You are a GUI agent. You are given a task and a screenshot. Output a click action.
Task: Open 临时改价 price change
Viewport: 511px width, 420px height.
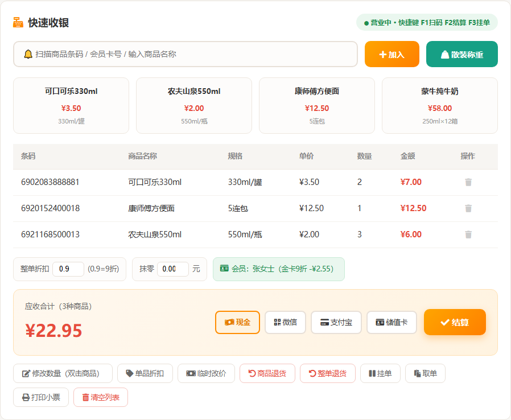point(206,373)
